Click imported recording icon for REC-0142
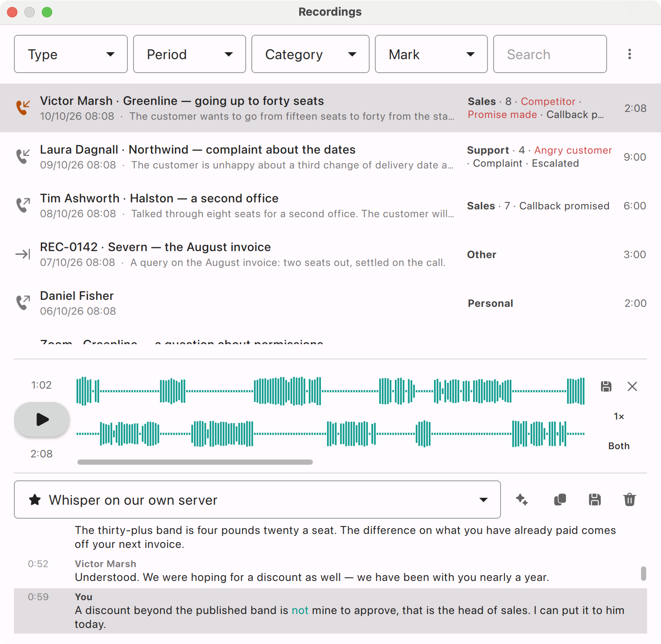The image size is (661, 644). point(23,254)
